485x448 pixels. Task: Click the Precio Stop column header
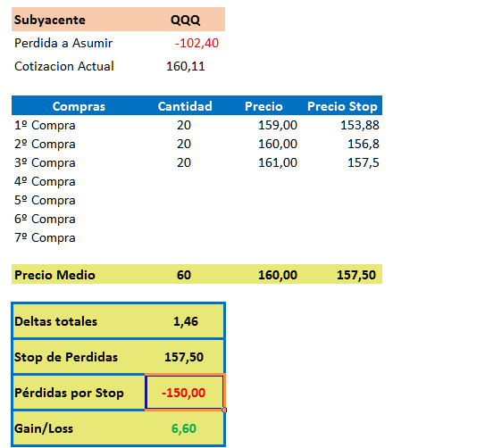click(x=342, y=106)
